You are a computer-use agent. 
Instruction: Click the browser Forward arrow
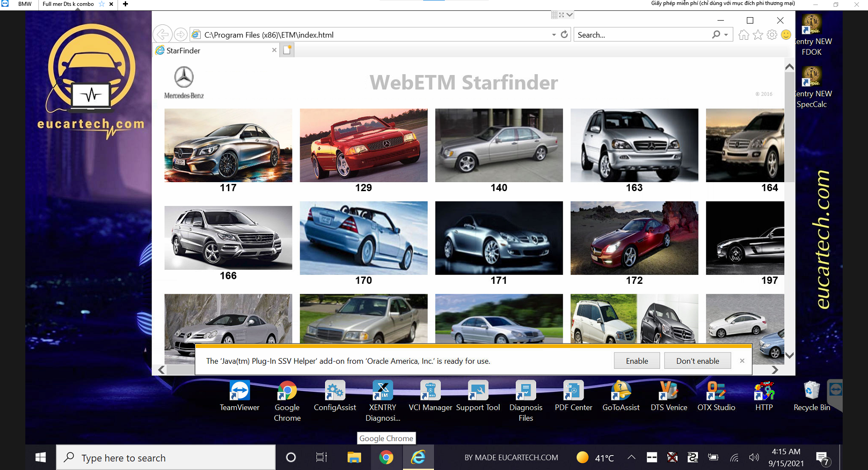[x=180, y=34]
